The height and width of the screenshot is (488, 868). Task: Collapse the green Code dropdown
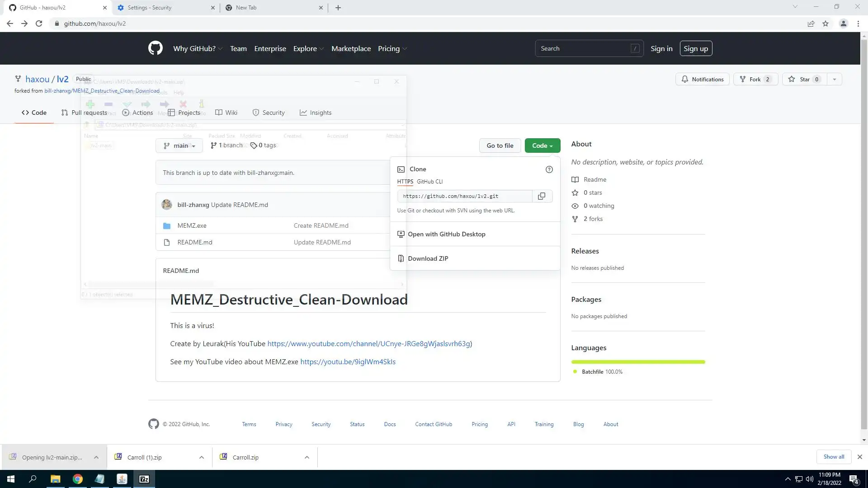[542, 145]
